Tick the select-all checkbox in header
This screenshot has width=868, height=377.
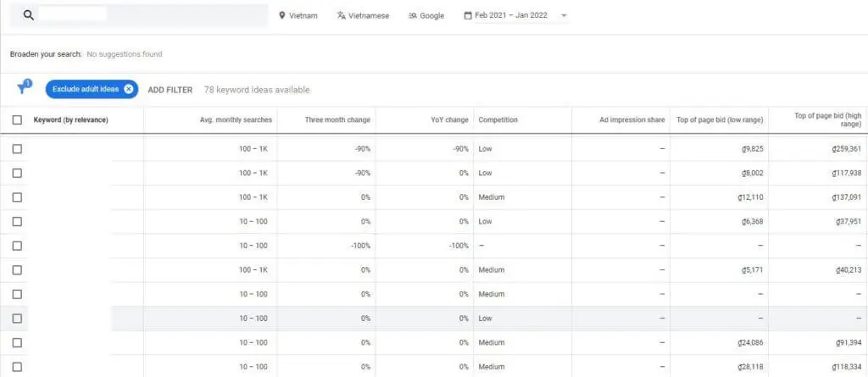[x=17, y=120]
